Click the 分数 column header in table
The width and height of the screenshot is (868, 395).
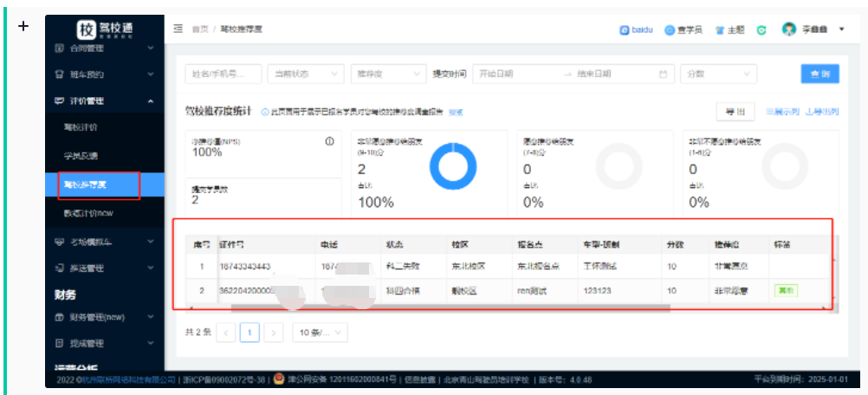pyautogui.click(x=675, y=244)
